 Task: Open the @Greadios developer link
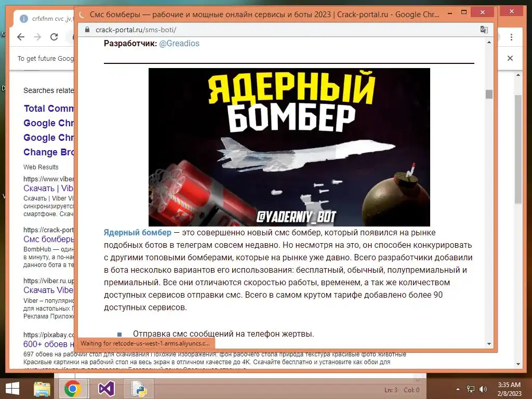point(179,44)
